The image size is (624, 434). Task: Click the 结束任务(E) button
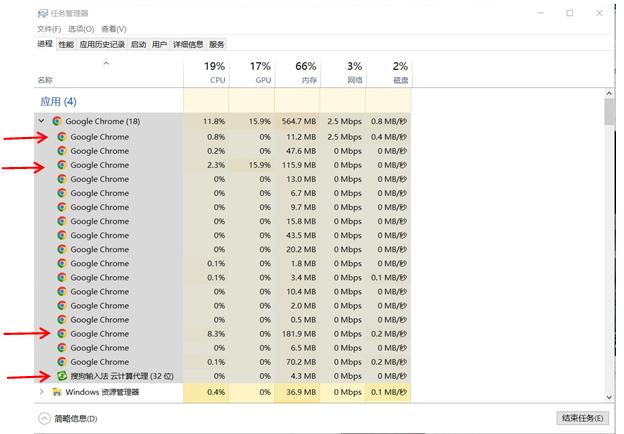pos(582,418)
